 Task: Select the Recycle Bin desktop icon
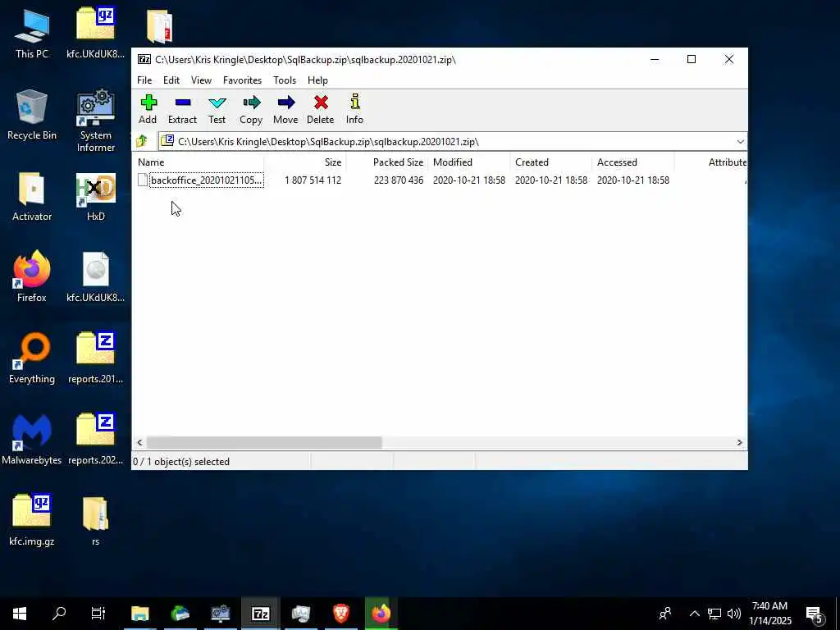point(32,115)
